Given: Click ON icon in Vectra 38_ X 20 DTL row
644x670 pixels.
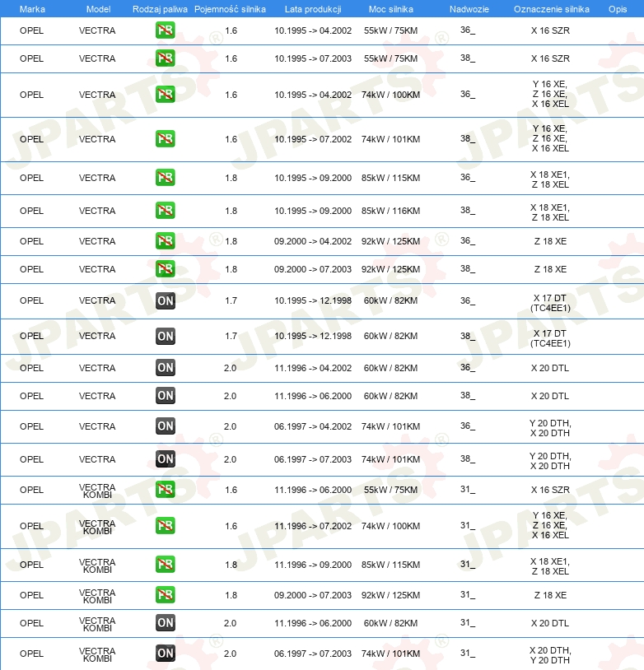Looking at the screenshot, I should click(x=165, y=396).
